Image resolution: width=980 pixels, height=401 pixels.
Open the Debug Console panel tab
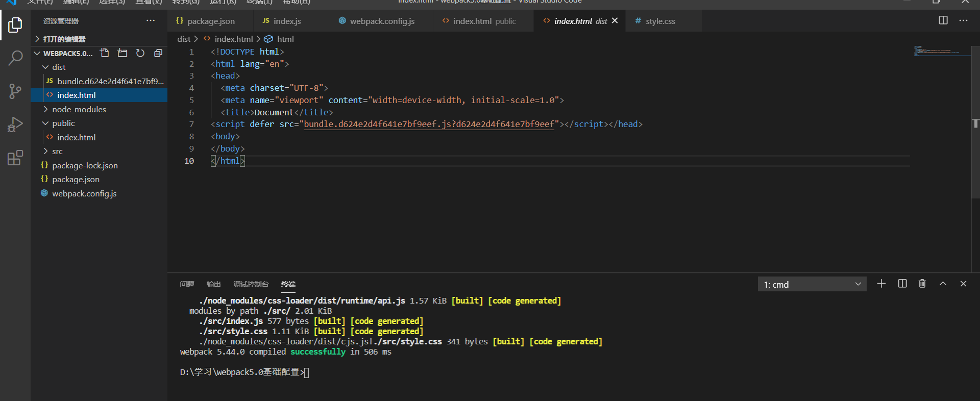point(251,284)
